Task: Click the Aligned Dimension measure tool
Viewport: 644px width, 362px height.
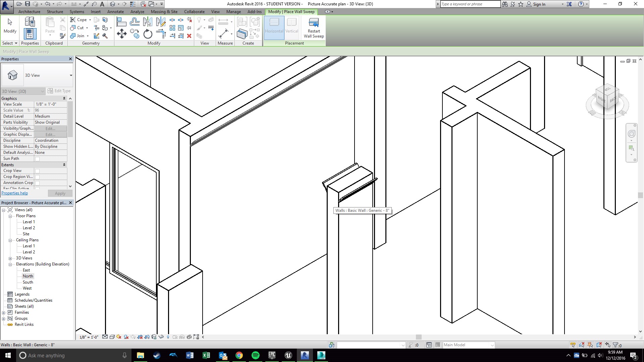Action: (x=223, y=34)
